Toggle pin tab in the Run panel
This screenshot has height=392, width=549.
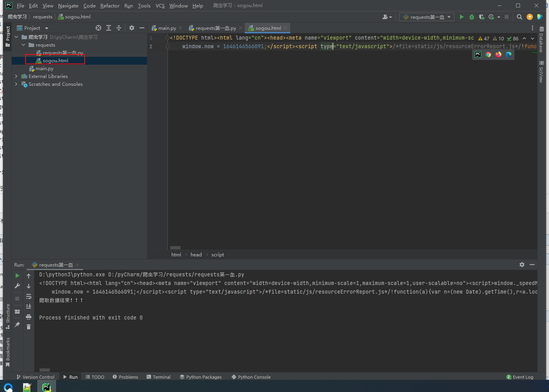coord(17,325)
